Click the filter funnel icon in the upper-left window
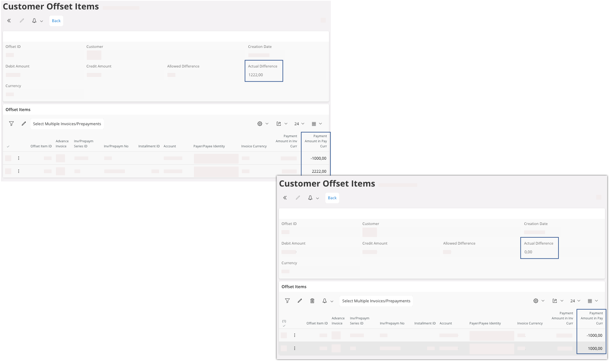The width and height of the screenshot is (613, 364). (x=12, y=124)
